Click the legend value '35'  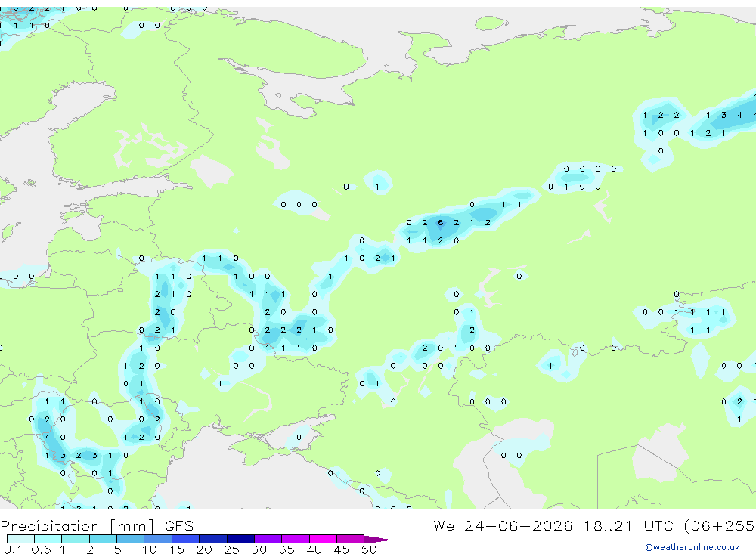287,549
